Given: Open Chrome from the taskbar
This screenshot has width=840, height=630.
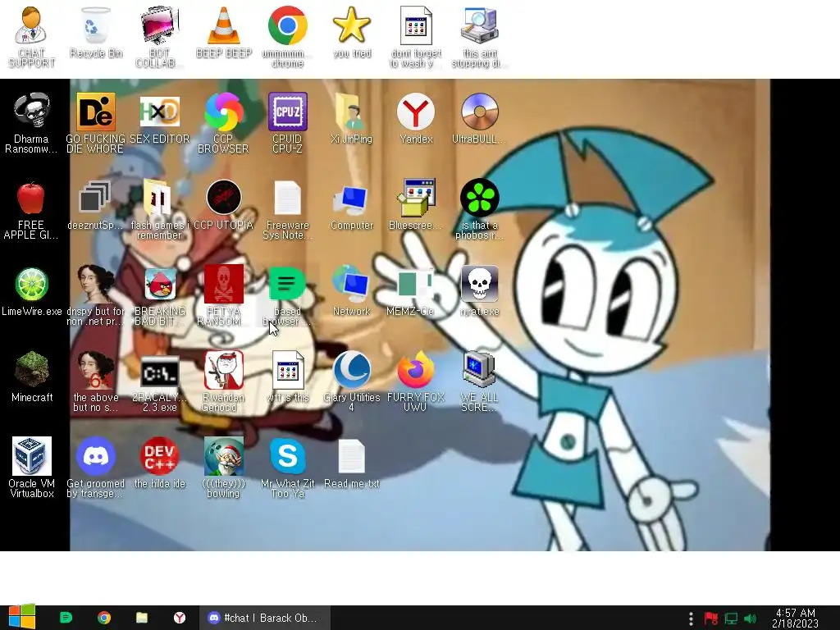Looking at the screenshot, I should pos(104,618).
